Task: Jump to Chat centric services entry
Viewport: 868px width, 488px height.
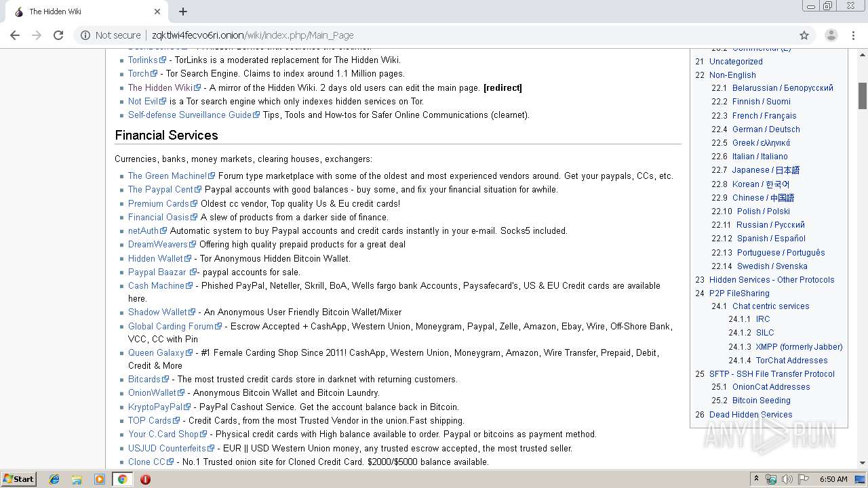Action: tap(770, 306)
